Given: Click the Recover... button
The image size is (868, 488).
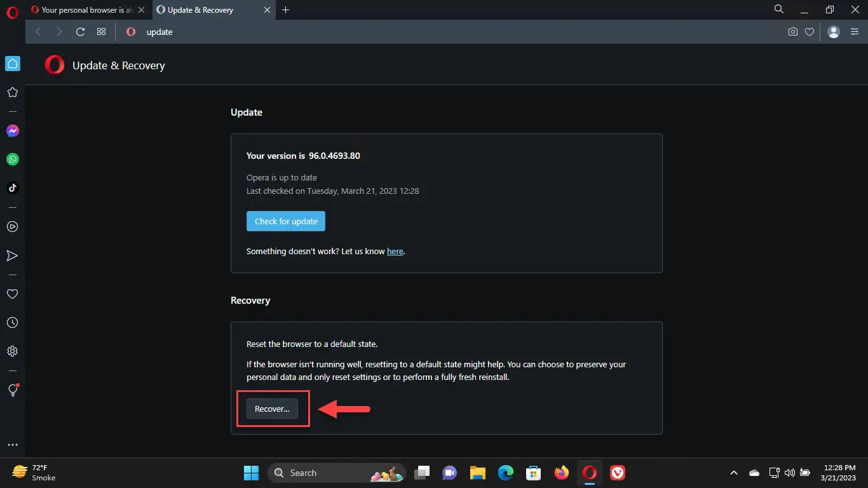Looking at the screenshot, I should 272,409.
